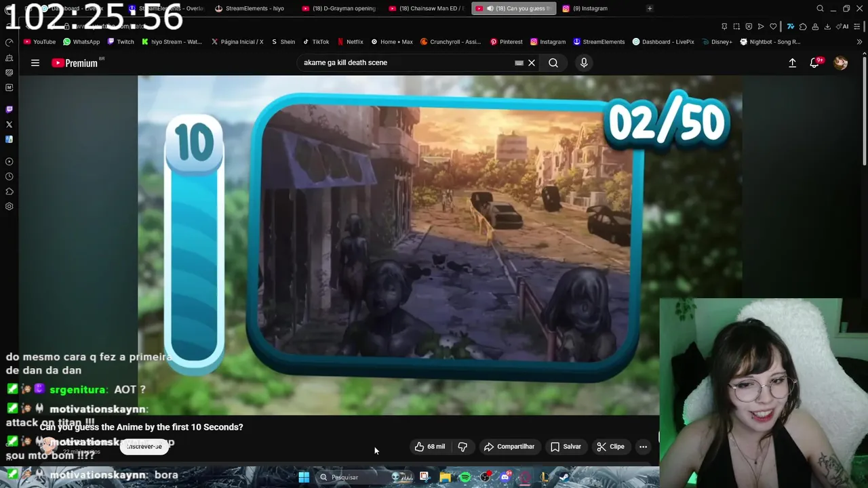Switch to StreamElements - hiyo tab
The image size is (868, 488).
click(x=250, y=8)
